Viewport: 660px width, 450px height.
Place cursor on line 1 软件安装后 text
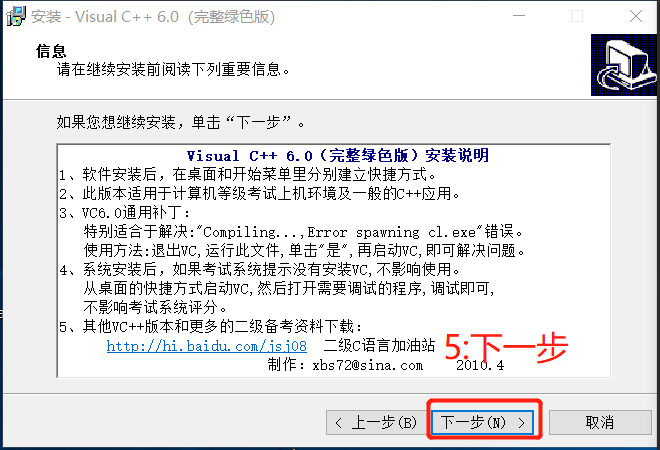click(248, 174)
